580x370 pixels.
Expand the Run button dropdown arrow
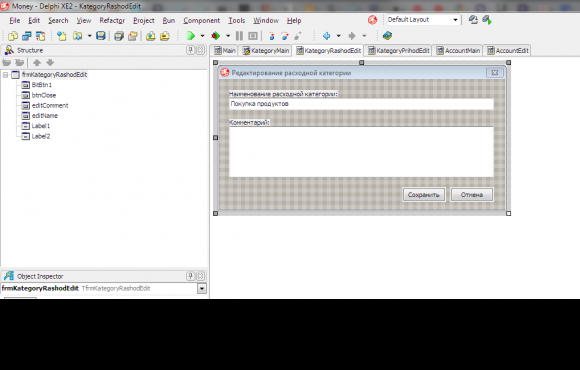click(202, 36)
